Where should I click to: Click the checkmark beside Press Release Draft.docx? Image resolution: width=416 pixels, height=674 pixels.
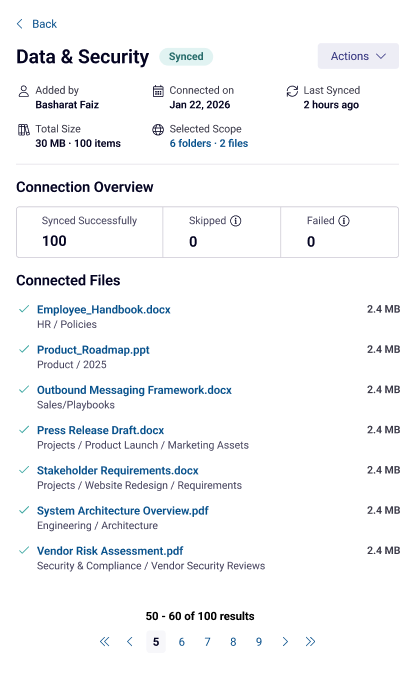pos(24,429)
